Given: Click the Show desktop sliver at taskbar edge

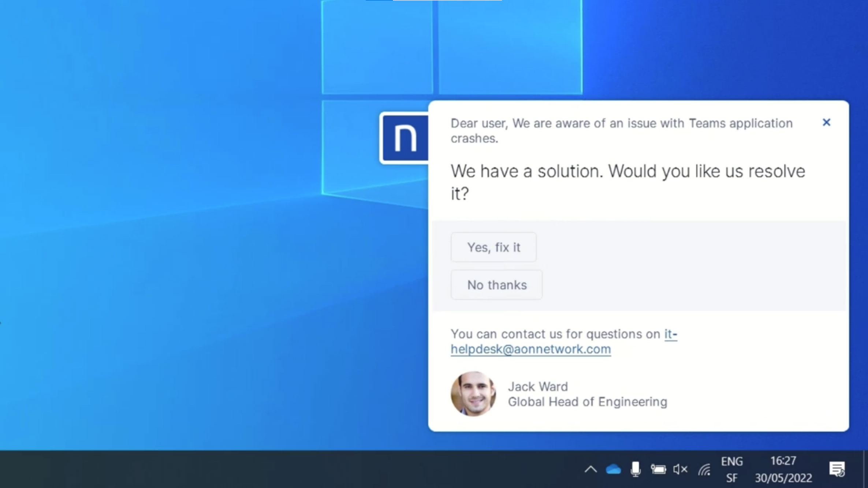Looking at the screenshot, I should (x=866, y=469).
